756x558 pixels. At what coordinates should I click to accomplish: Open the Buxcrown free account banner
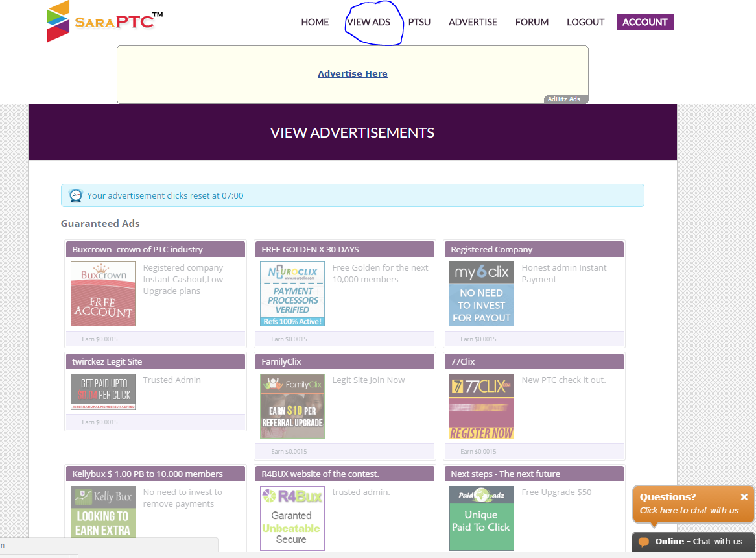coord(102,294)
